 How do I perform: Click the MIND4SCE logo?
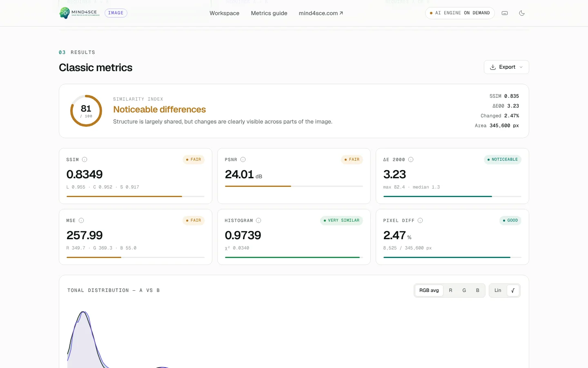coord(80,13)
